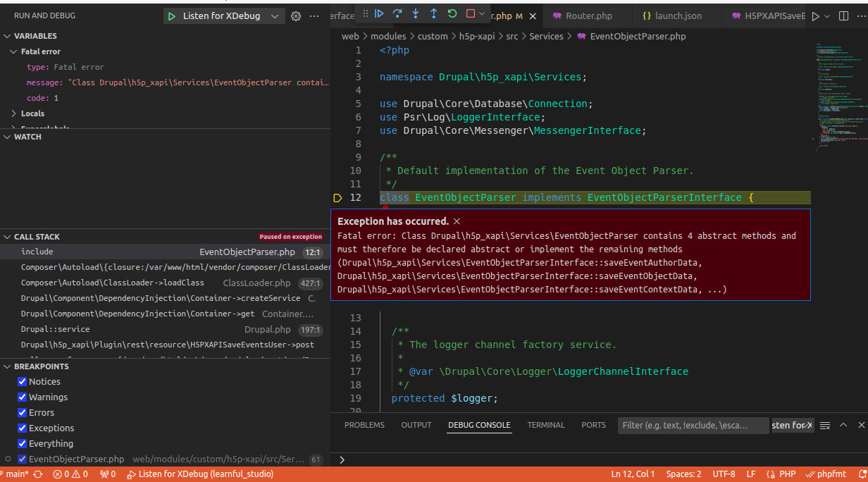Run PHP file with the editor play icon
This screenshot has width=868, height=482.
(x=816, y=16)
